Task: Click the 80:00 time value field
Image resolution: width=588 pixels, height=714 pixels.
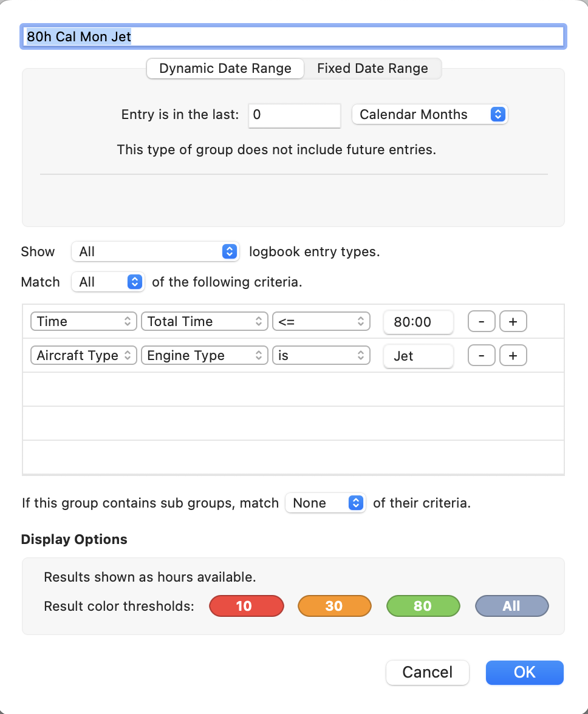Action: 418,322
